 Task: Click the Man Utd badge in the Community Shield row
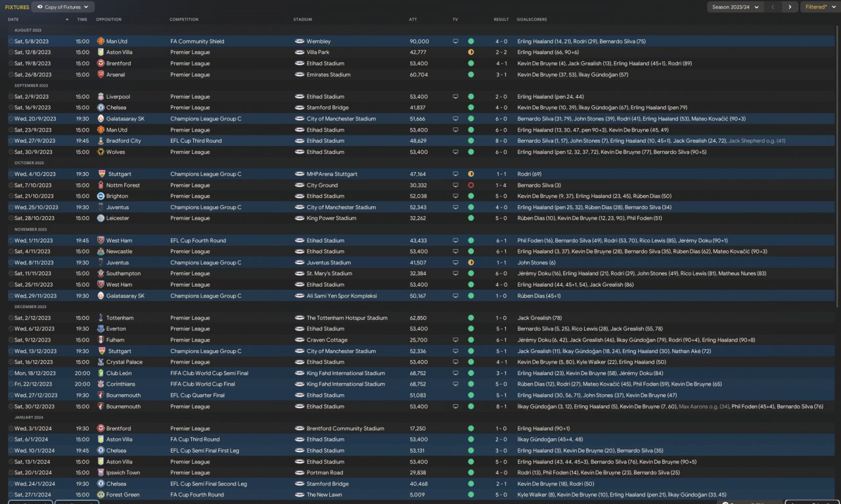coord(101,41)
